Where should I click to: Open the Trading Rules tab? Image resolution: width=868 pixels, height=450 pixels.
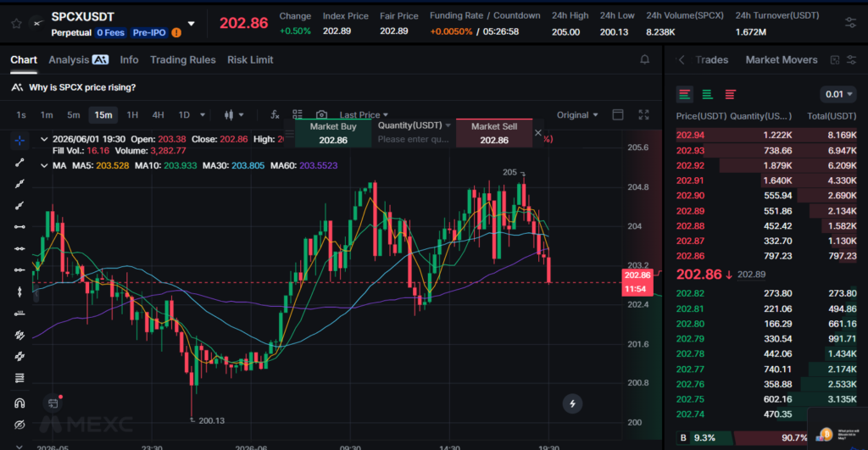pyautogui.click(x=183, y=60)
